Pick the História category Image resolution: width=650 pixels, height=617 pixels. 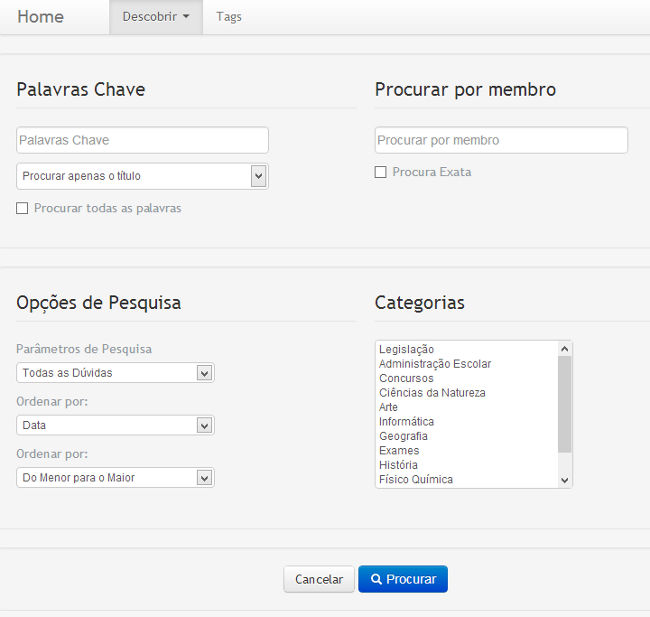398,465
